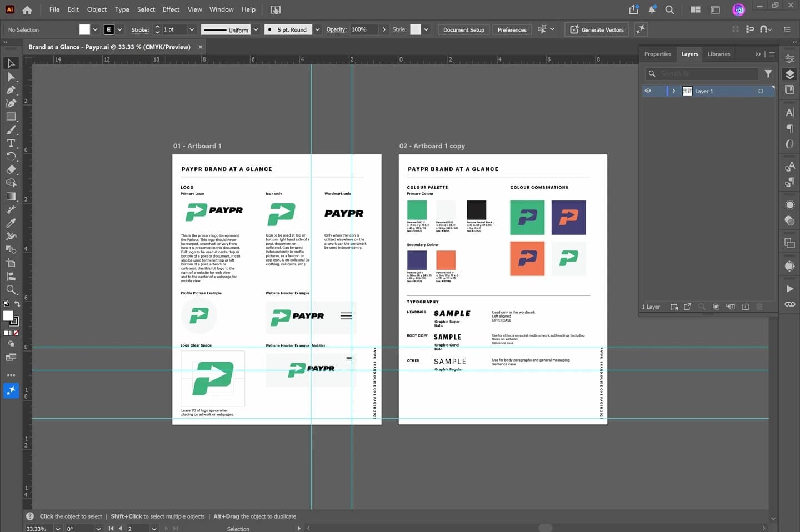Open the Effect menu
Image resolution: width=800 pixels, height=532 pixels.
point(171,9)
